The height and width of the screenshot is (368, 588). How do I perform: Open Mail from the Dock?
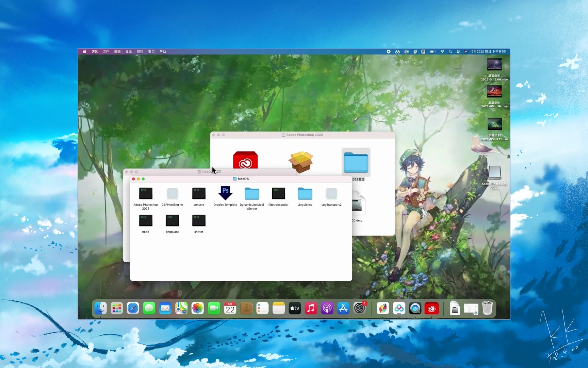coord(165,308)
